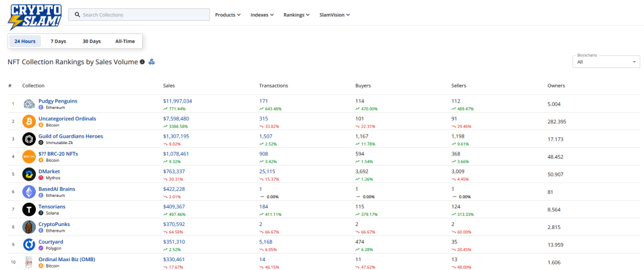644x270 pixels.
Task: Open the Rankings menu
Action: tap(297, 15)
